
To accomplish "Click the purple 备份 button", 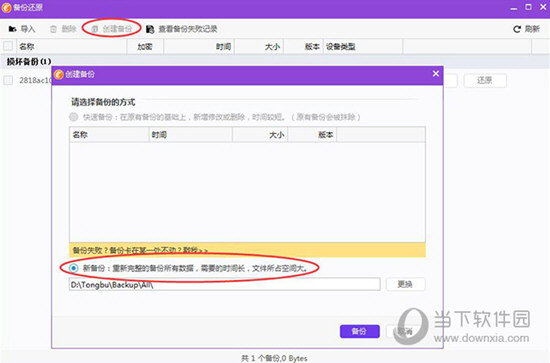I will (360, 331).
